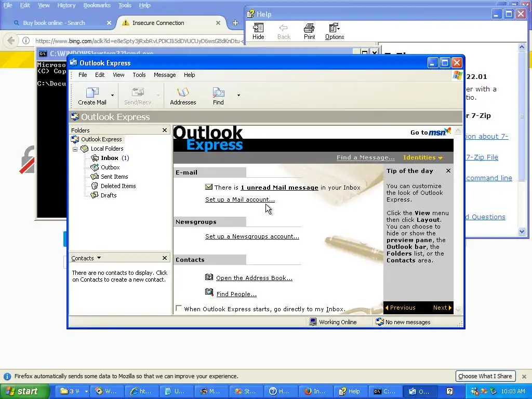Image resolution: width=532 pixels, height=399 pixels.
Task: Click the 'command line' link in Help window
Action: click(489, 178)
